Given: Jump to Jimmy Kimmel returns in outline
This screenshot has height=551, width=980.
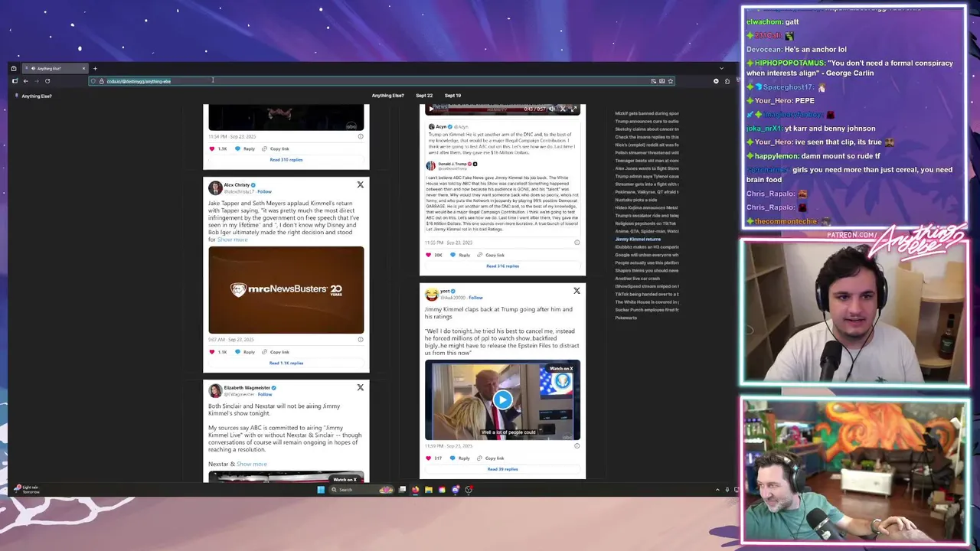Looking at the screenshot, I should pos(638,240).
